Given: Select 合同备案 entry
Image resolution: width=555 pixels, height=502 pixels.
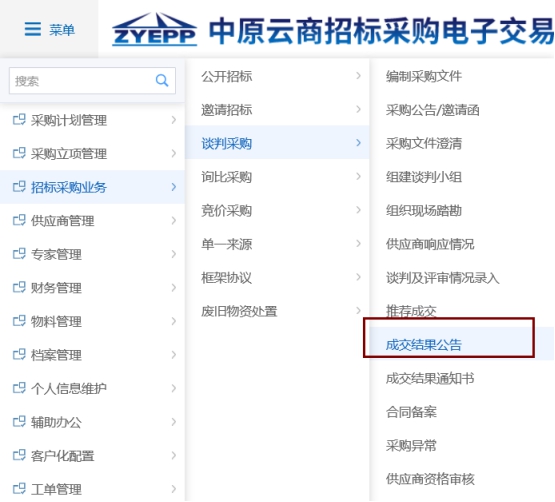Looking at the screenshot, I should click(x=411, y=412).
